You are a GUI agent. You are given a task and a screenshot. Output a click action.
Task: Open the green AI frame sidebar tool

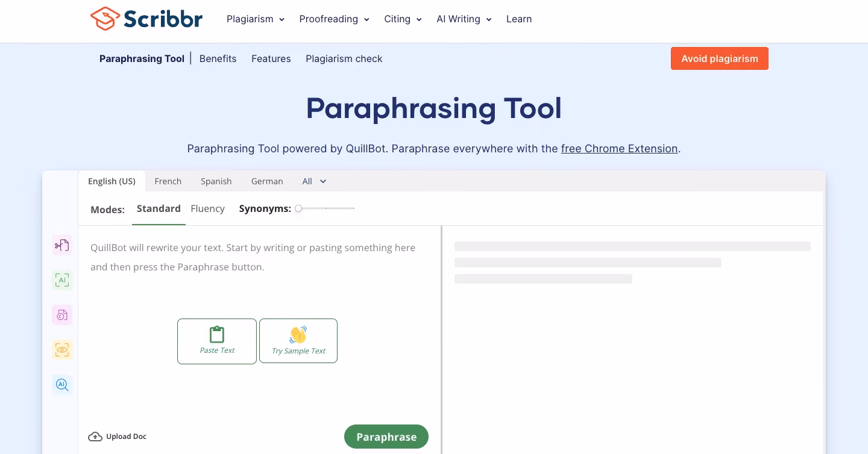[x=62, y=280]
